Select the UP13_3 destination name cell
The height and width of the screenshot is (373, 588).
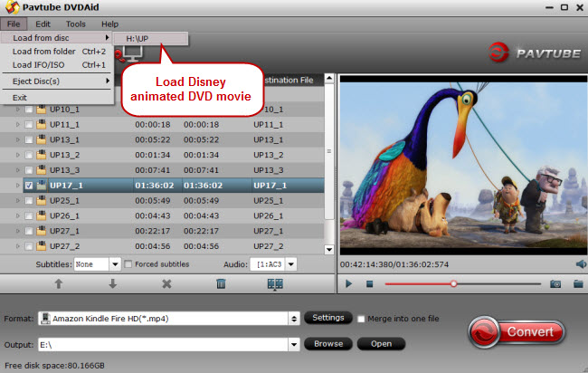(268, 170)
